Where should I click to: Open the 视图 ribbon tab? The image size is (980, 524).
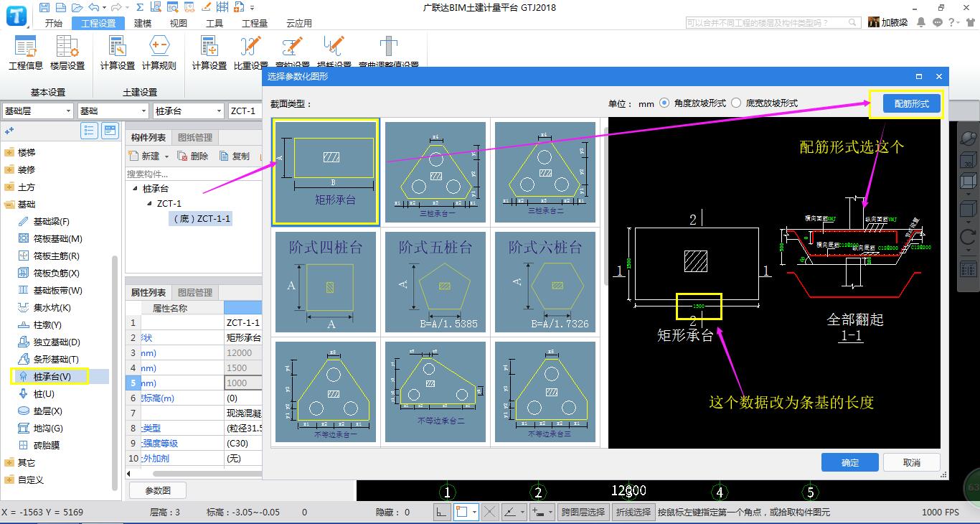pos(179,23)
